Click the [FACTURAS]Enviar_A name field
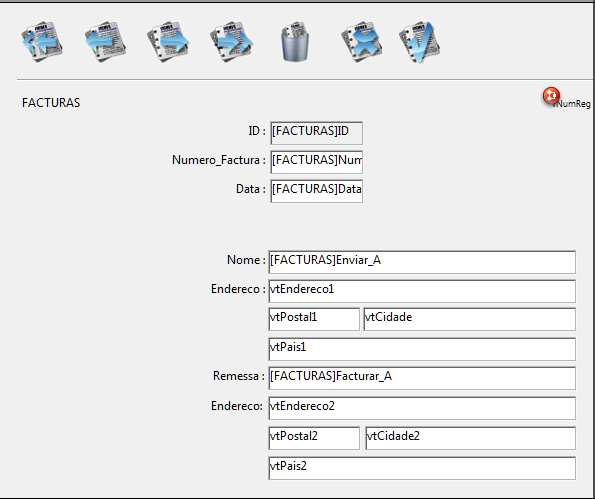This screenshot has width=595, height=499. click(x=422, y=262)
